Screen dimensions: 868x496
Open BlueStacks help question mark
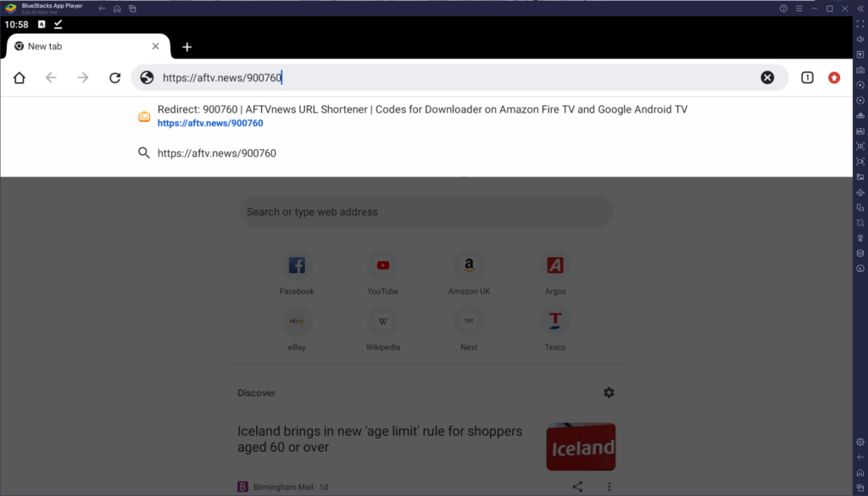[783, 8]
